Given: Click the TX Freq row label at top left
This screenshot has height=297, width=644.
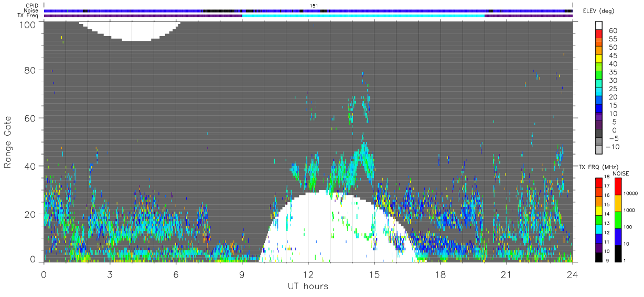Looking at the screenshot, I should [28, 15].
